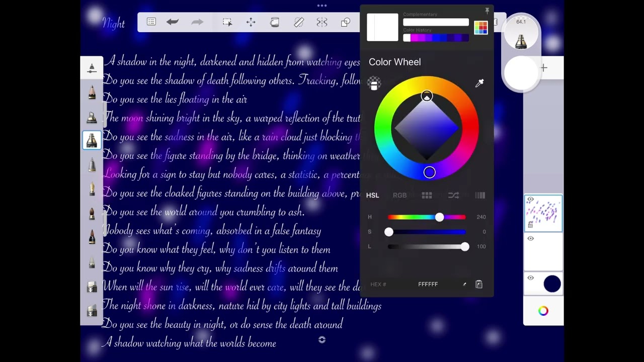644x362 pixels.
Task: Expand the toolbar three-dot handle
Action: tap(322, 6)
